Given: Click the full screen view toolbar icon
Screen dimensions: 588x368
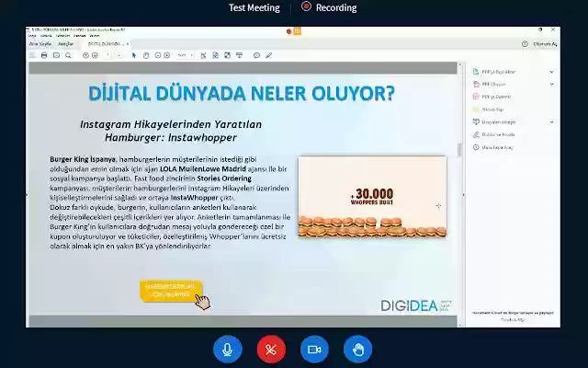Looking at the screenshot, I should 227,55.
